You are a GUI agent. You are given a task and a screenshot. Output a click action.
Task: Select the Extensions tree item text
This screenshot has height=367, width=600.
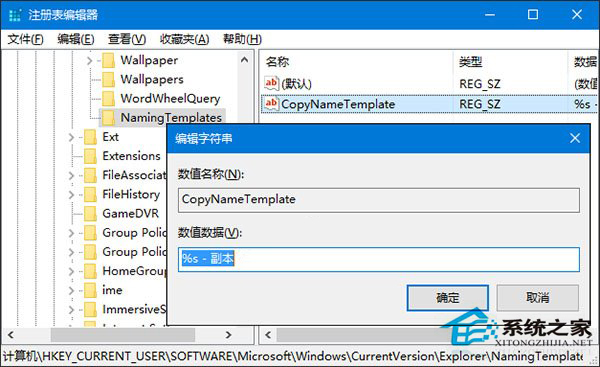(131, 156)
